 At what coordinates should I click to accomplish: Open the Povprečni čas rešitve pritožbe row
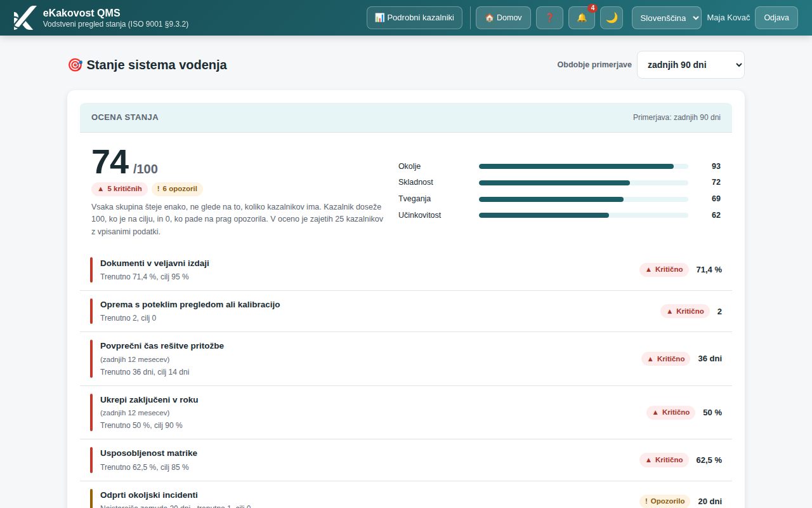406,359
